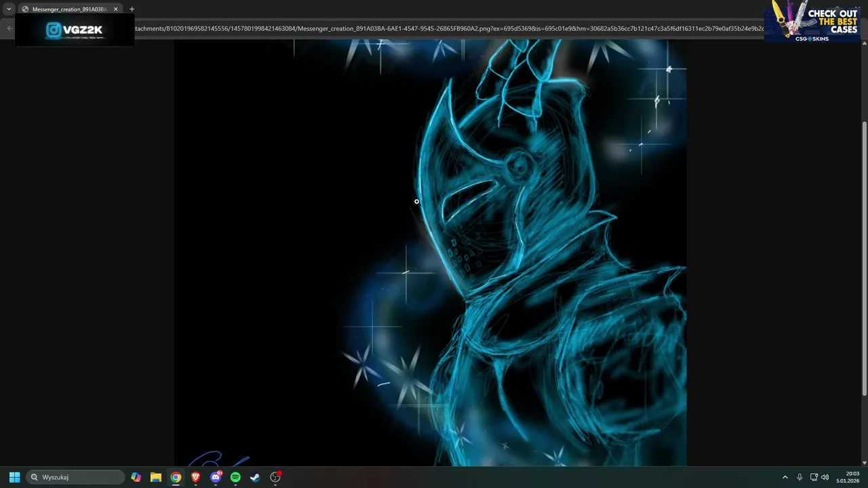
Task: Open the Brave browser taskbar icon
Action: click(x=196, y=477)
